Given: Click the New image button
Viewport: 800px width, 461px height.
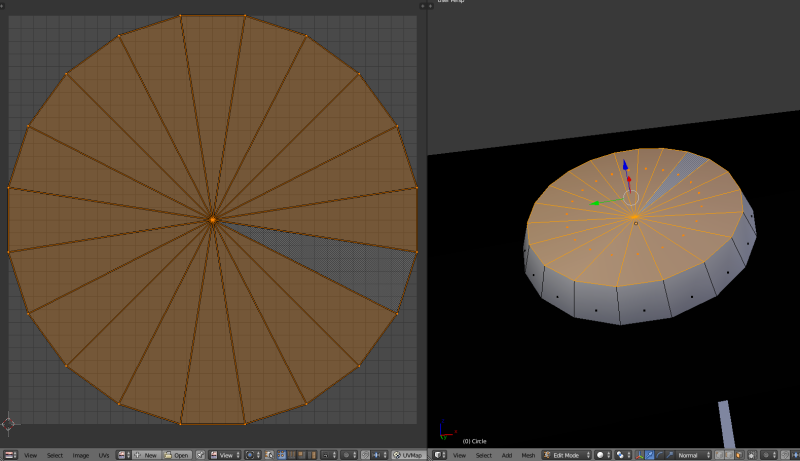Looking at the screenshot, I should point(148,455).
